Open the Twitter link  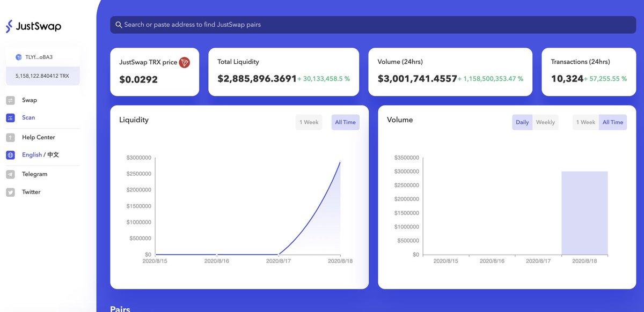[x=31, y=192]
